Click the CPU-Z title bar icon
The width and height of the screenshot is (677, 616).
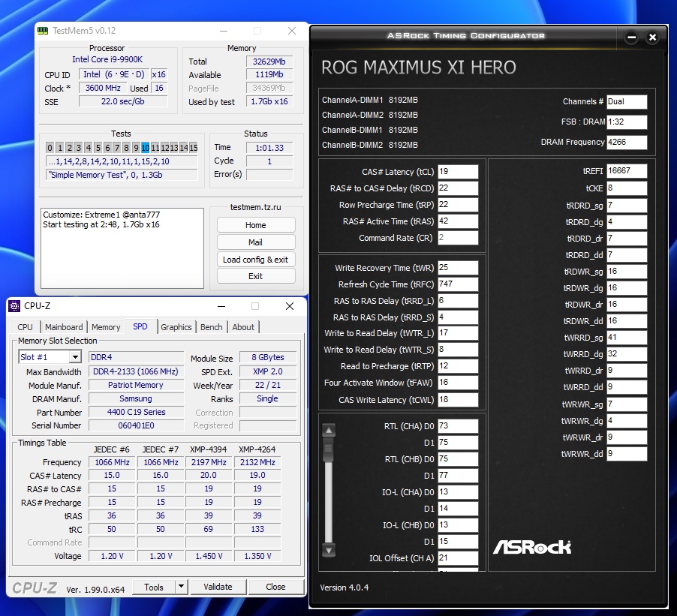pos(14,306)
